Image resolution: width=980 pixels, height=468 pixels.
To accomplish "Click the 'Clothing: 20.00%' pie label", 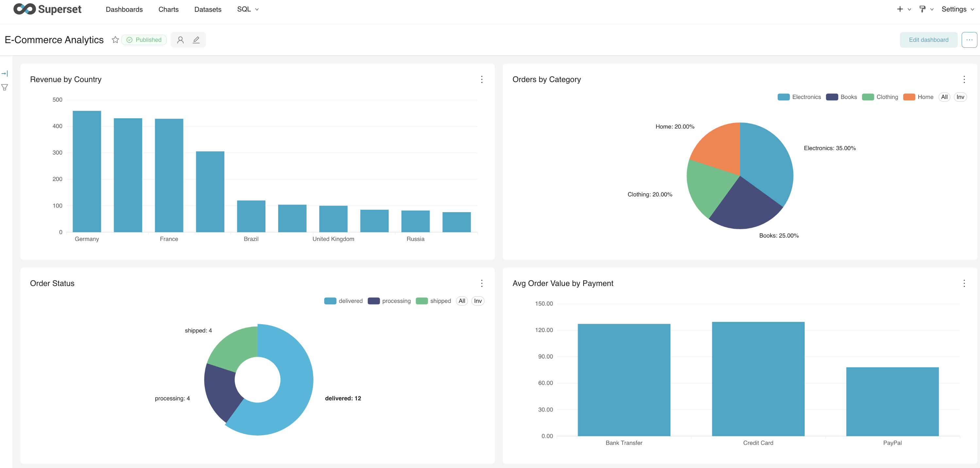I will tap(650, 194).
